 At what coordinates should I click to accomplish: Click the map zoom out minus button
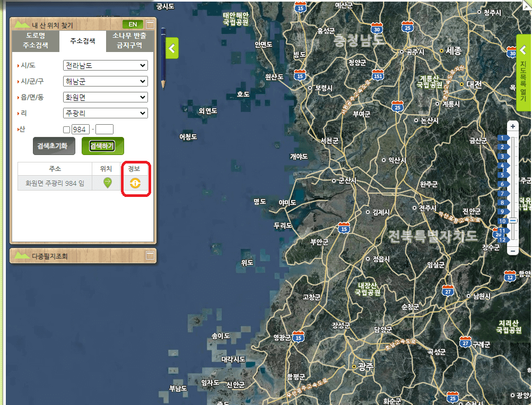click(512, 251)
